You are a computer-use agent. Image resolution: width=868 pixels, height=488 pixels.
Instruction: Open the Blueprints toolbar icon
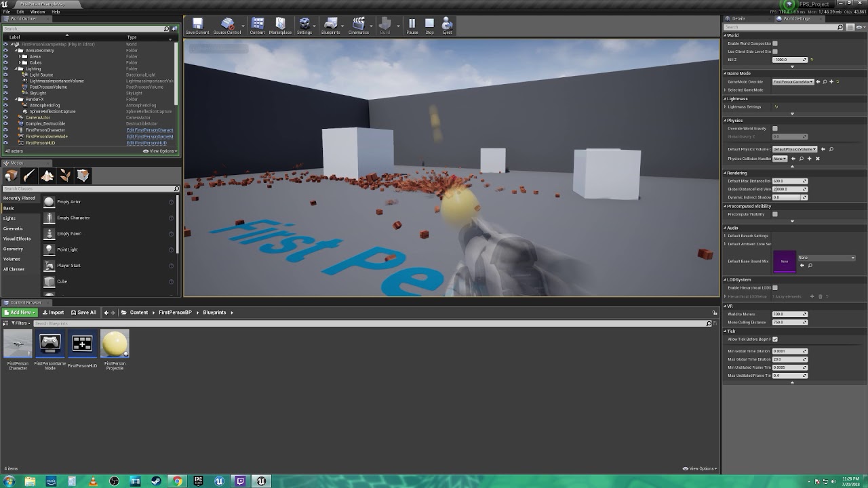tap(331, 26)
